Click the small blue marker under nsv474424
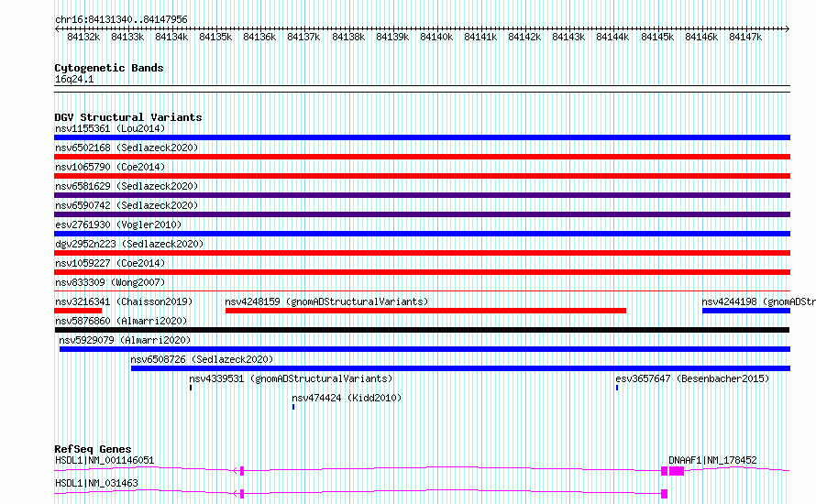 [x=293, y=407]
